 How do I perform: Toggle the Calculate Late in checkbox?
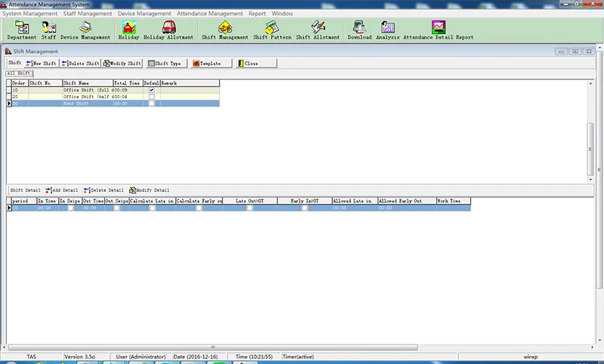pos(153,208)
